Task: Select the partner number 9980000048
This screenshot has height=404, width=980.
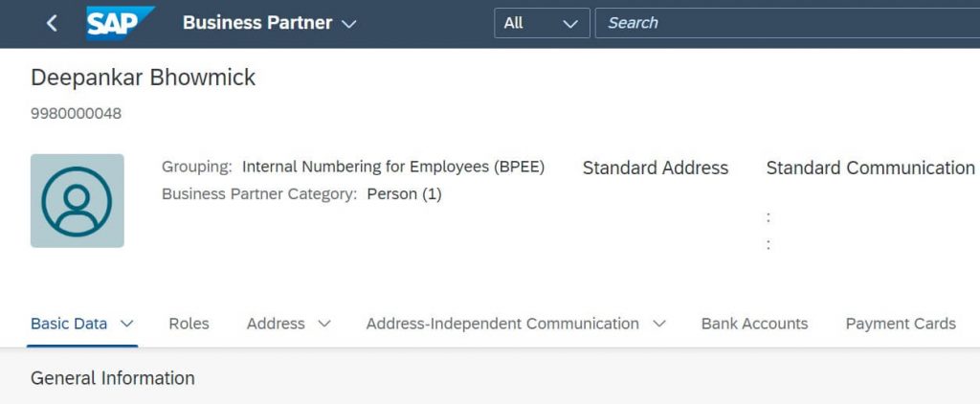Action: click(77, 114)
